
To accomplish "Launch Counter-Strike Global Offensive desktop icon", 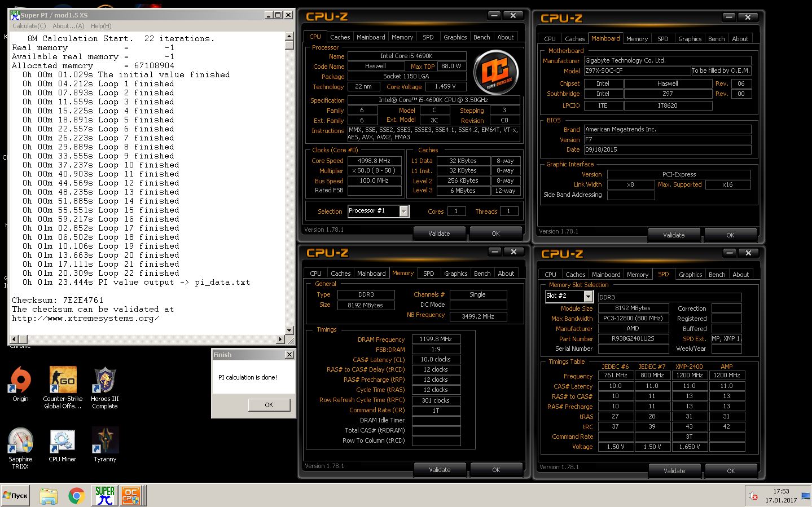I will coord(63,388).
